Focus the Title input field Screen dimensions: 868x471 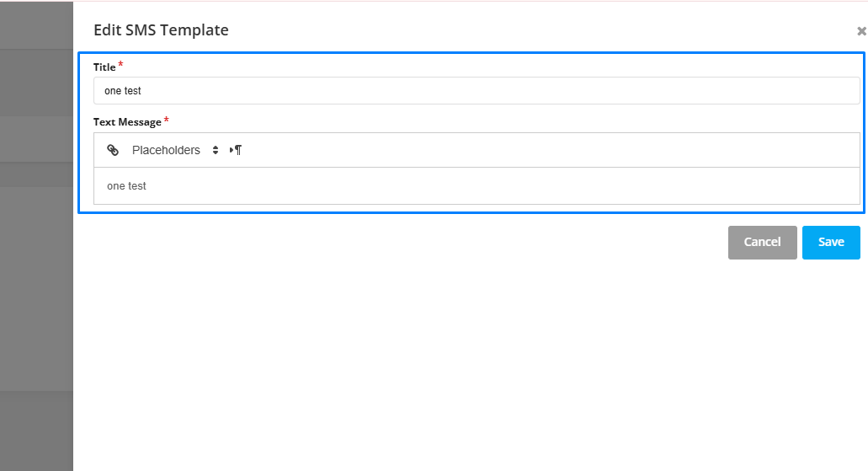[x=477, y=90]
